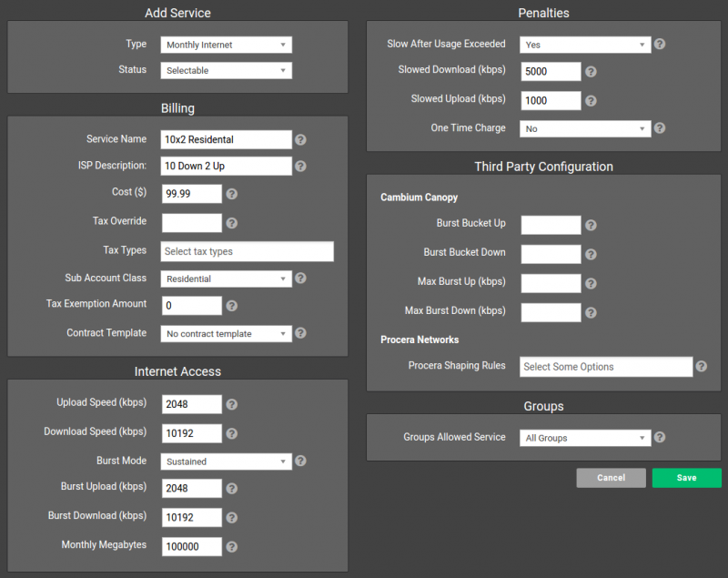Open the Burst Mode dropdown set to Sustained
This screenshot has height=578, width=728.
[226, 461]
